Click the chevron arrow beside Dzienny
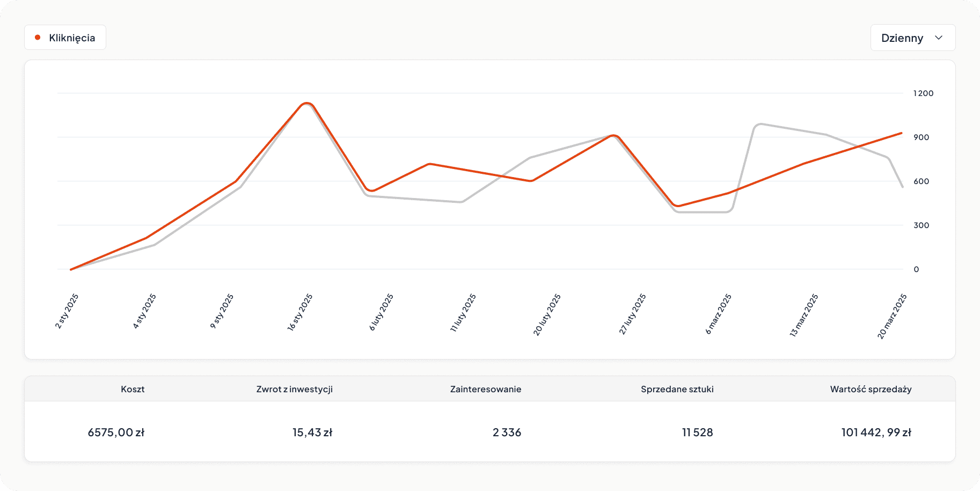Screen dimensions: 980x491 point(939,38)
